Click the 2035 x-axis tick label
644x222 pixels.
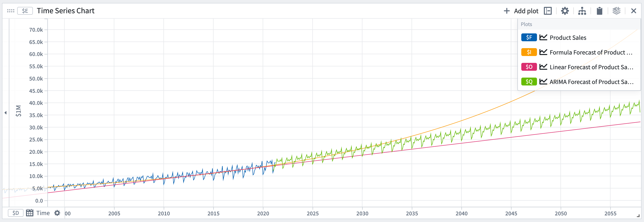click(412, 213)
